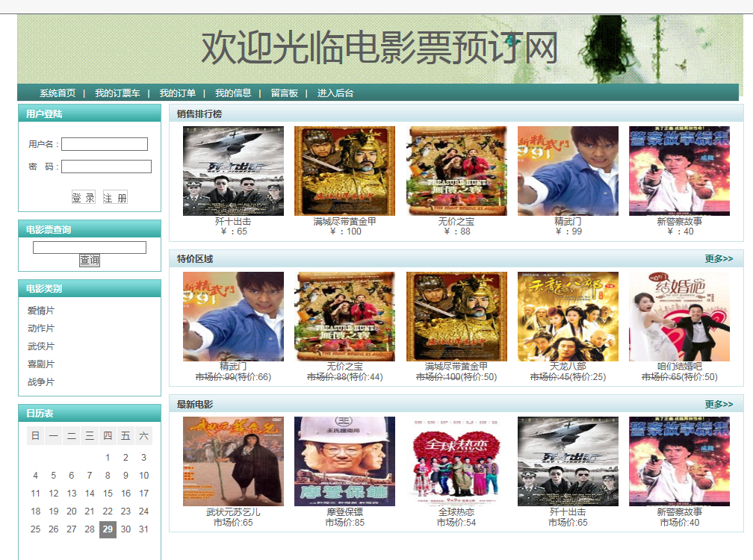Click the price text ￥：100
The width and height of the screenshot is (753, 560).
[345, 231]
